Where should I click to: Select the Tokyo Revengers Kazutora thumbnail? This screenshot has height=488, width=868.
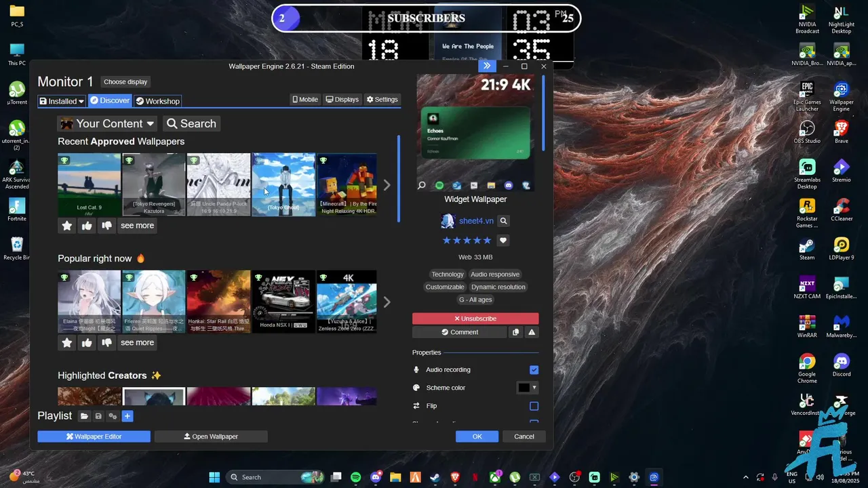[x=154, y=185]
